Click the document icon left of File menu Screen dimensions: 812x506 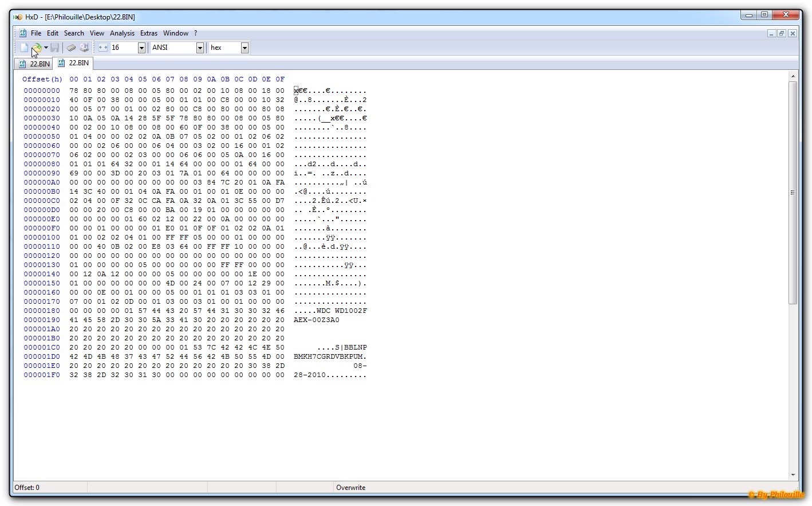[23, 33]
